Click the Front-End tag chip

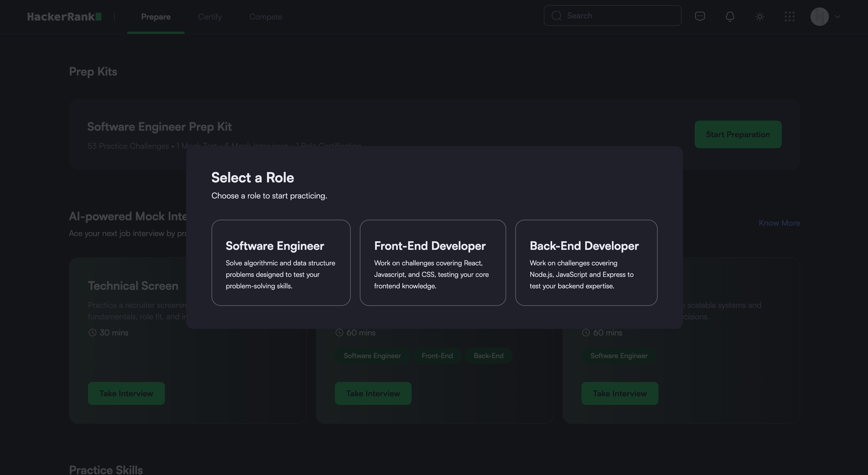coord(437,356)
